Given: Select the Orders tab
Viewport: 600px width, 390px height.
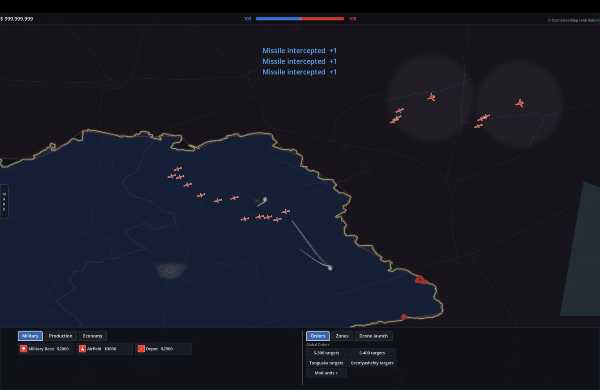Looking at the screenshot, I should click(318, 336).
